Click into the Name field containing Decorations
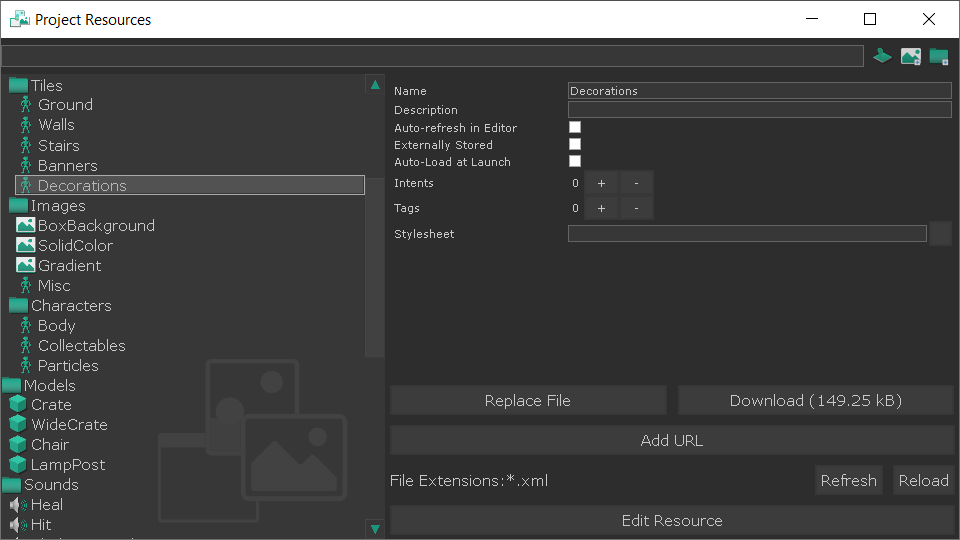The width and height of the screenshot is (960, 540). click(760, 91)
